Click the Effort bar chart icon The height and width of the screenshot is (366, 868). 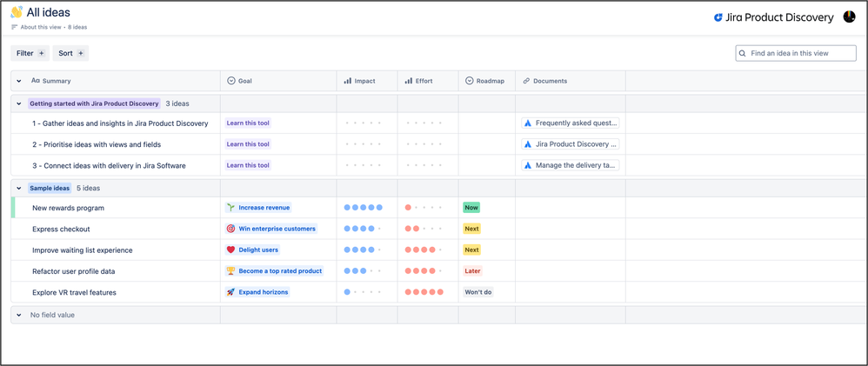408,81
